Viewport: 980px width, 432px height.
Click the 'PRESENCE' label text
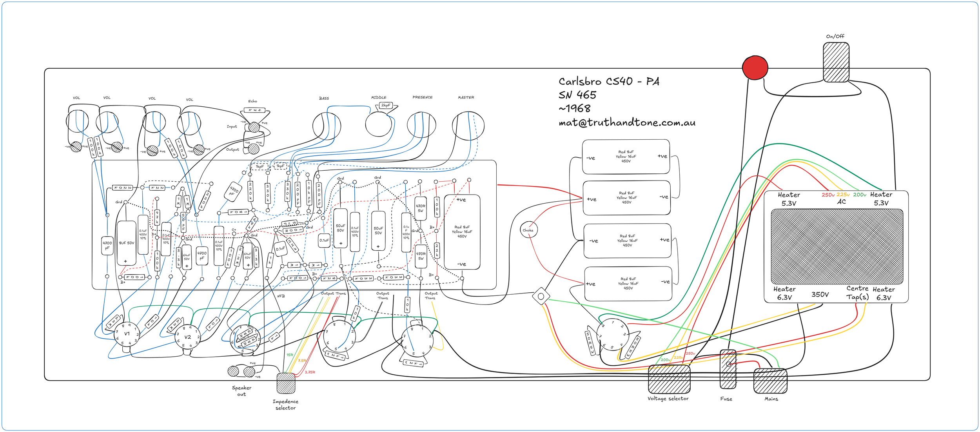click(422, 97)
